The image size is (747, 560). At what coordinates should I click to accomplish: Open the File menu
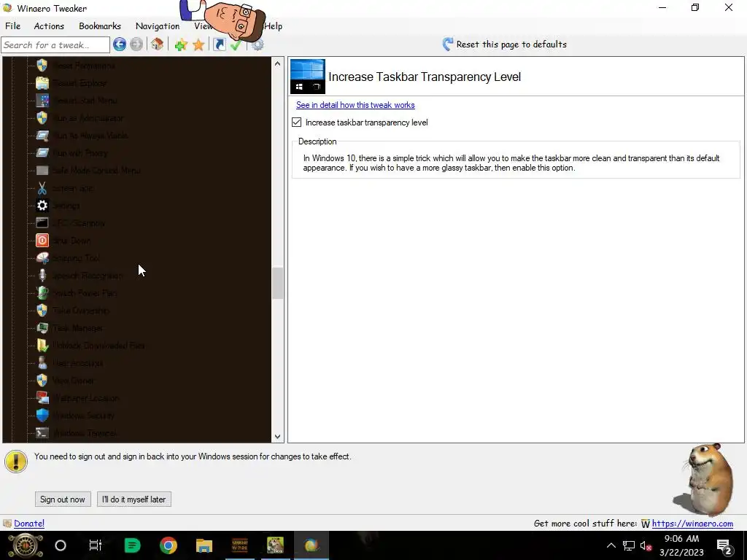13,26
